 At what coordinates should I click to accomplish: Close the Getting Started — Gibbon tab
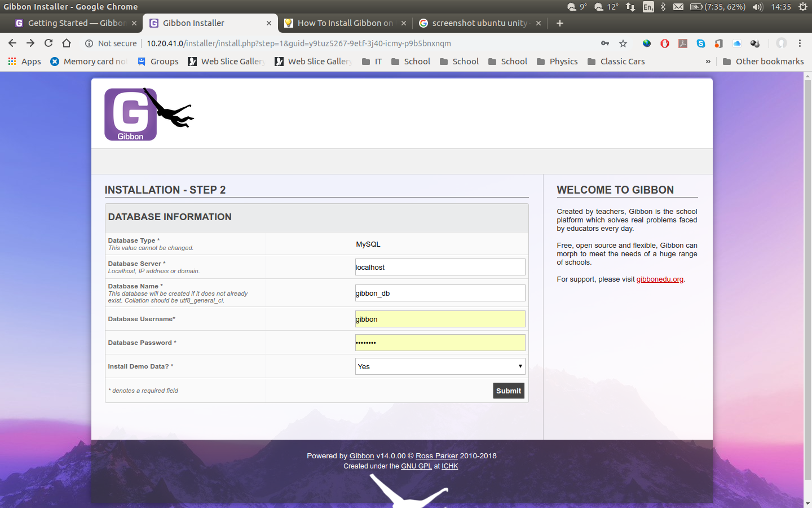click(x=134, y=23)
